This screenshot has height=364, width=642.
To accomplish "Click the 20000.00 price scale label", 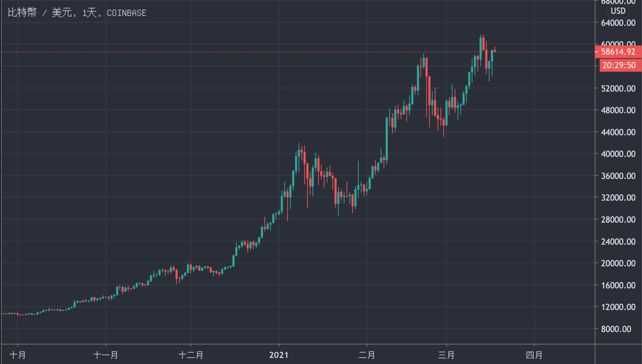I will tap(618, 263).
